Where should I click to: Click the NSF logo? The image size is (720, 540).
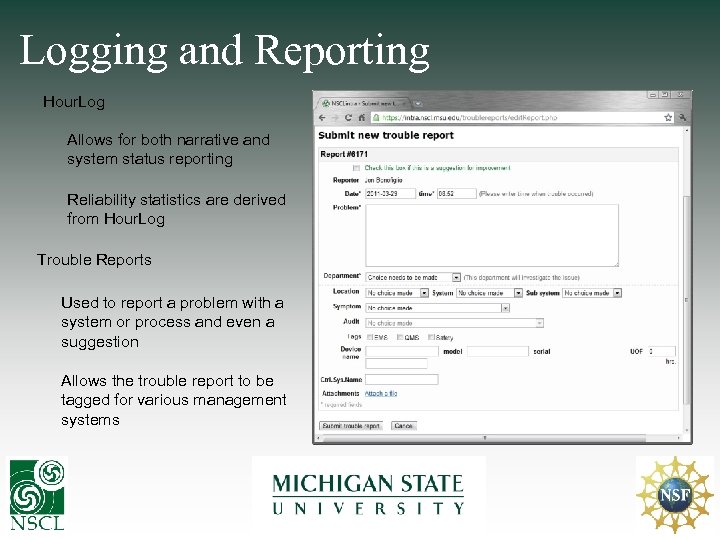[x=675, y=495]
